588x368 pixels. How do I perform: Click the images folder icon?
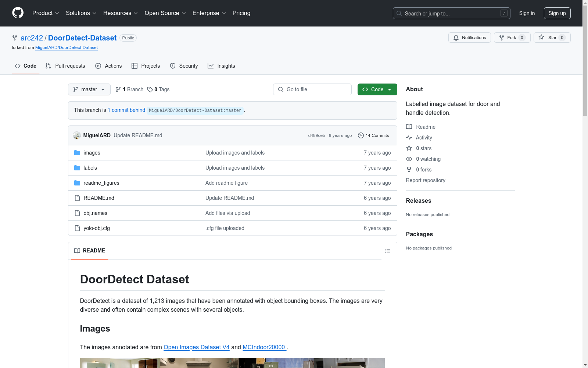point(77,153)
